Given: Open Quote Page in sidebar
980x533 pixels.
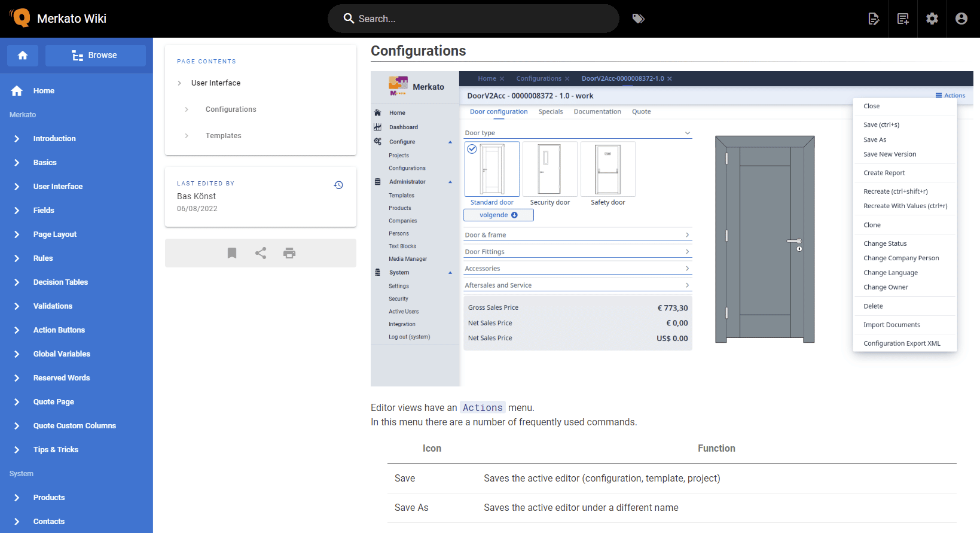Looking at the screenshot, I should pyautogui.click(x=77, y=402).
